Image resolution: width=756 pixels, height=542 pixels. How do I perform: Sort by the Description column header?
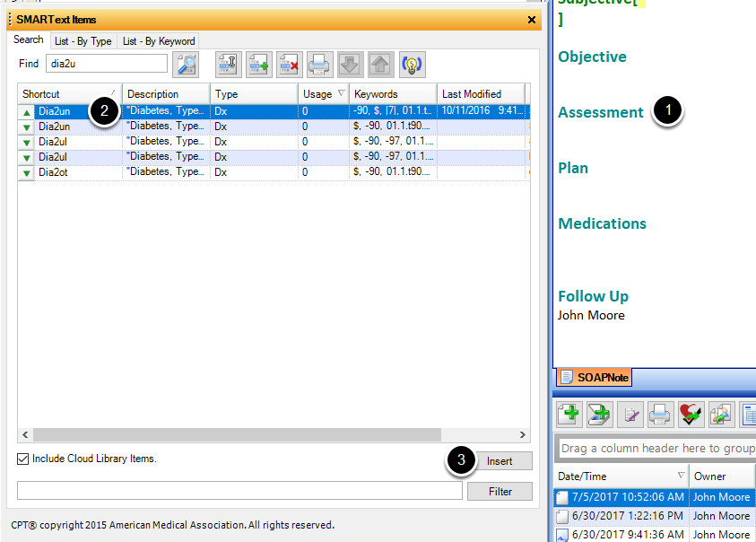click(166, 94)
